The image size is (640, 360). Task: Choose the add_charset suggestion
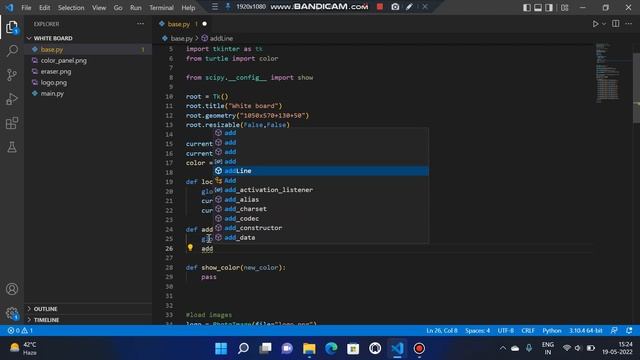point(321,209)
